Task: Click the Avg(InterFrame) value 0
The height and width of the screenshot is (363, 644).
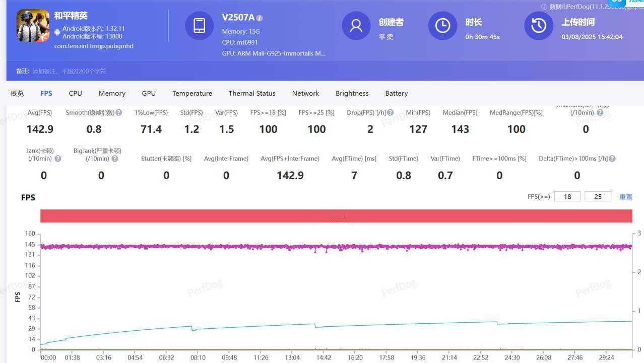Action: point(226,175)
